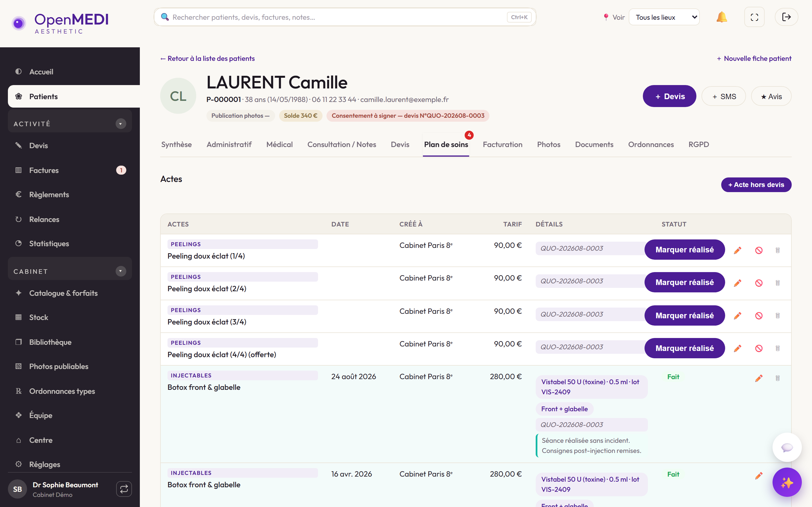Image resolution: width=812 pixels, height=507 pixels.
Task: Toggle fullscreen mode icon
Action: [x=754, y=17]
